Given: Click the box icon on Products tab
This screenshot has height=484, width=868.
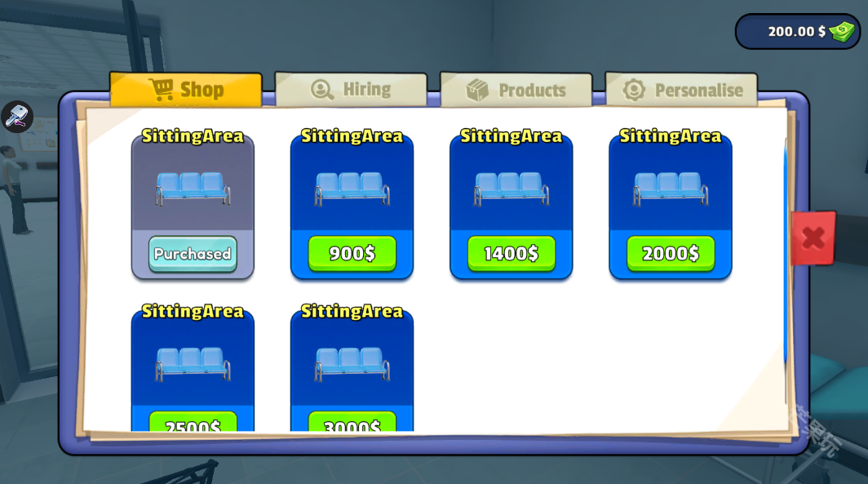Looking at the screenshot, I should click(x=477, y=90).
